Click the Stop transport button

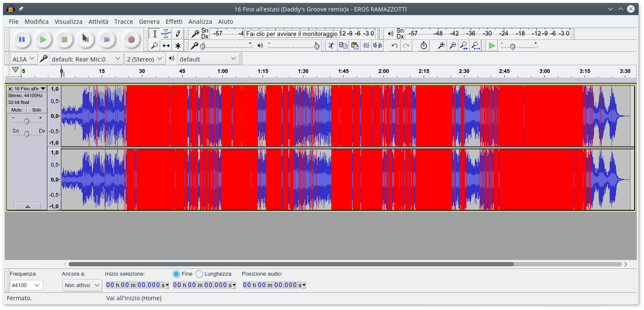64,39
